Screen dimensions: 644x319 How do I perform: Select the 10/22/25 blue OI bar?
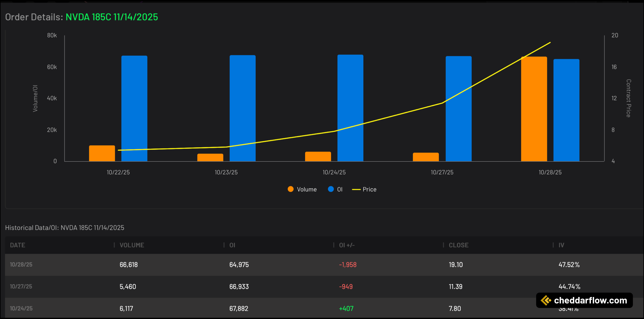134,108
